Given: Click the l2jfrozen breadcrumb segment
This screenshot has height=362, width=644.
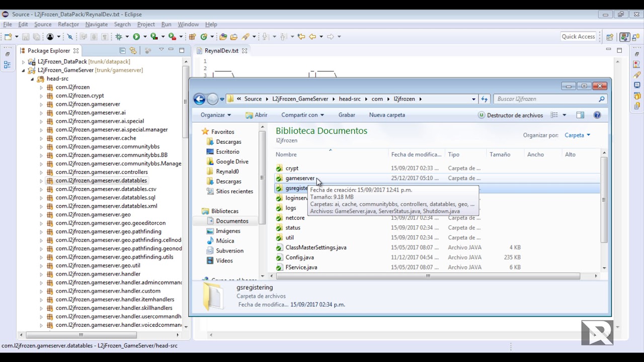Looking at the screenshot, I should click(404, 99).
